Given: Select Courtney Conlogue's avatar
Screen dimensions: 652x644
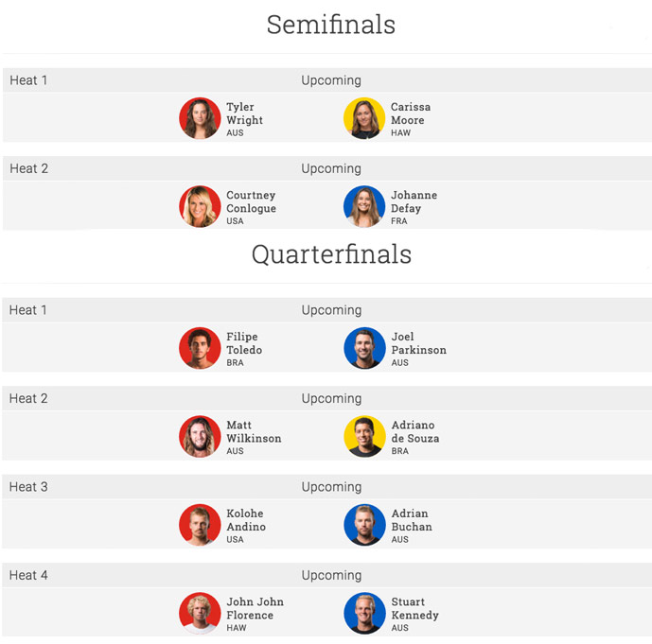Looking at the screenshot, I should (x=200, y=206).
